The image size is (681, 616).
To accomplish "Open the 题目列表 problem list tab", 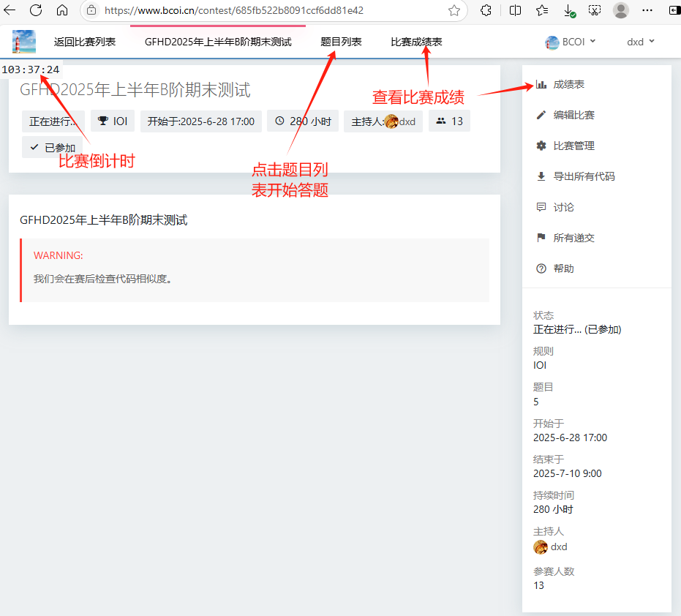I will tap(341, 42).
